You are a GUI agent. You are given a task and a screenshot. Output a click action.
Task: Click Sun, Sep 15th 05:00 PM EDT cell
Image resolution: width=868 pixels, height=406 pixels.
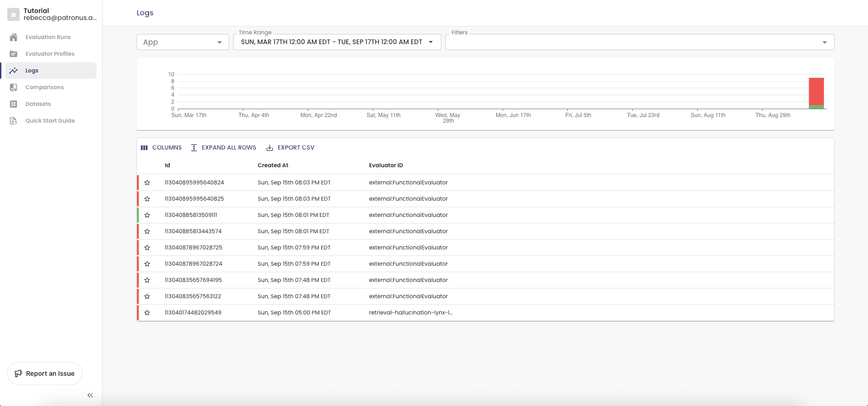[294, 313]
